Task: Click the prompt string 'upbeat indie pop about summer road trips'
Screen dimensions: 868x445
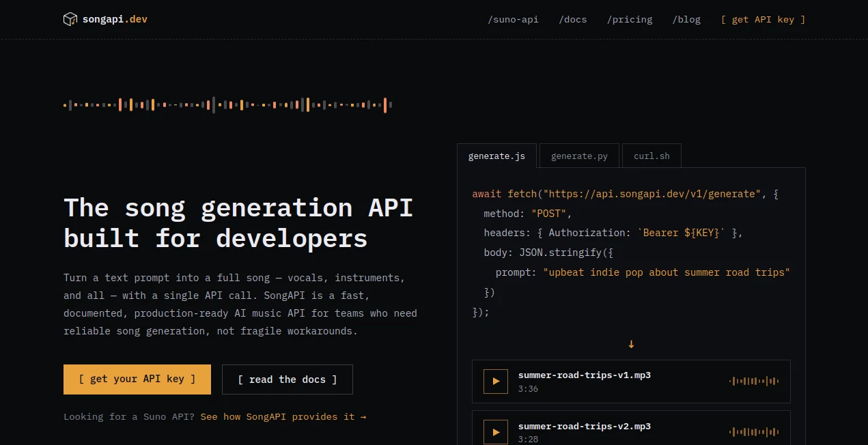Action: click(x=667, y=272)
